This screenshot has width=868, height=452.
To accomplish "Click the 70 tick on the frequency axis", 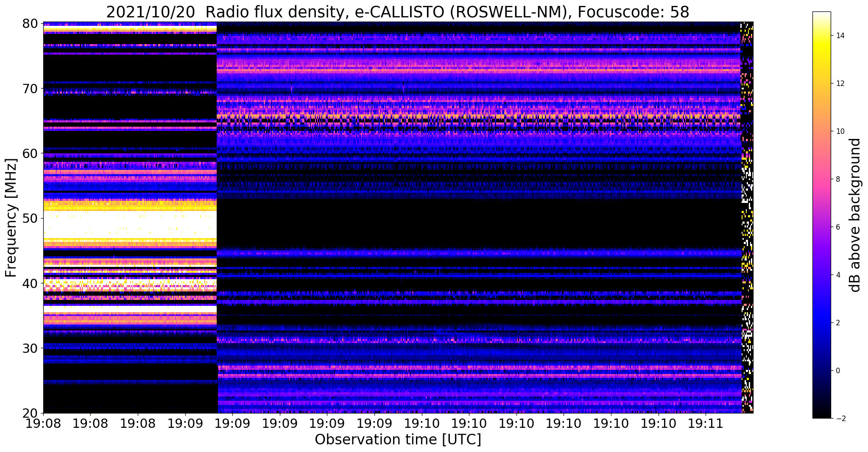I will [30, 89].
